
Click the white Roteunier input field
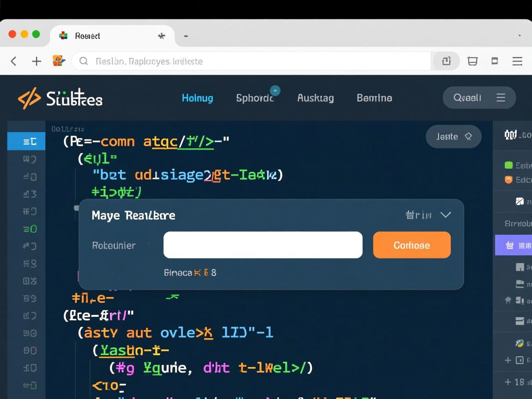coord(263,245)
